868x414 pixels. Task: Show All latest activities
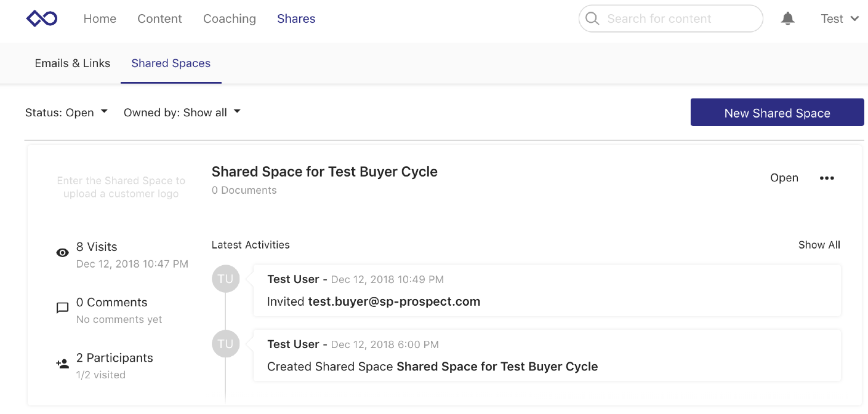tap(819, 244)
